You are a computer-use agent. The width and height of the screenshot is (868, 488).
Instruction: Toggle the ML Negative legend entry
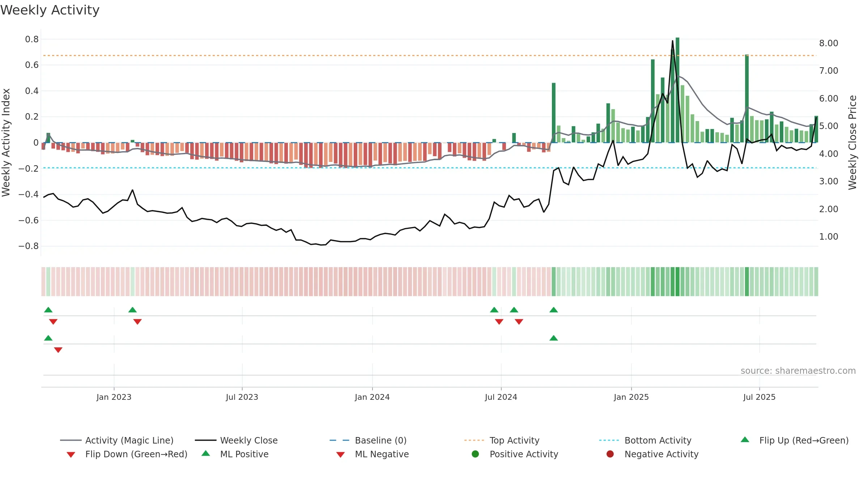tap(373, 454)
